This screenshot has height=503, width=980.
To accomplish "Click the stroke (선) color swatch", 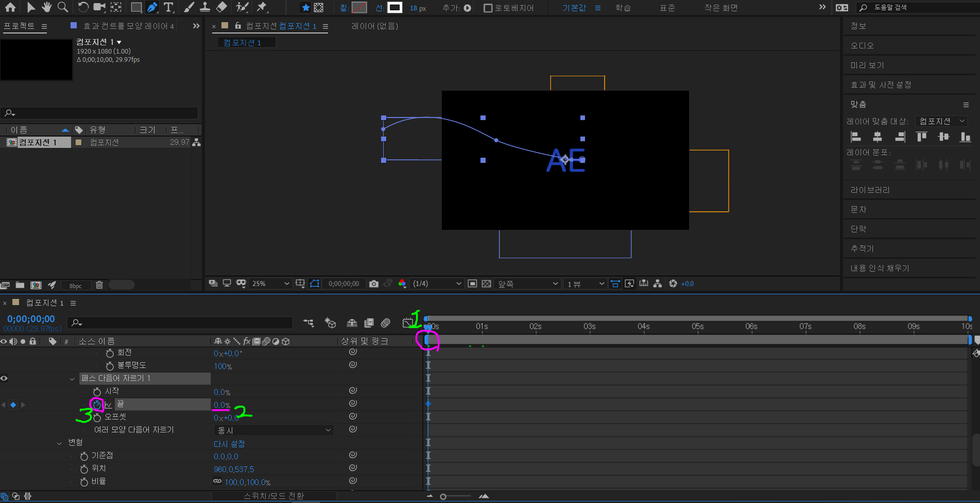I will click(x=394, y=8).
